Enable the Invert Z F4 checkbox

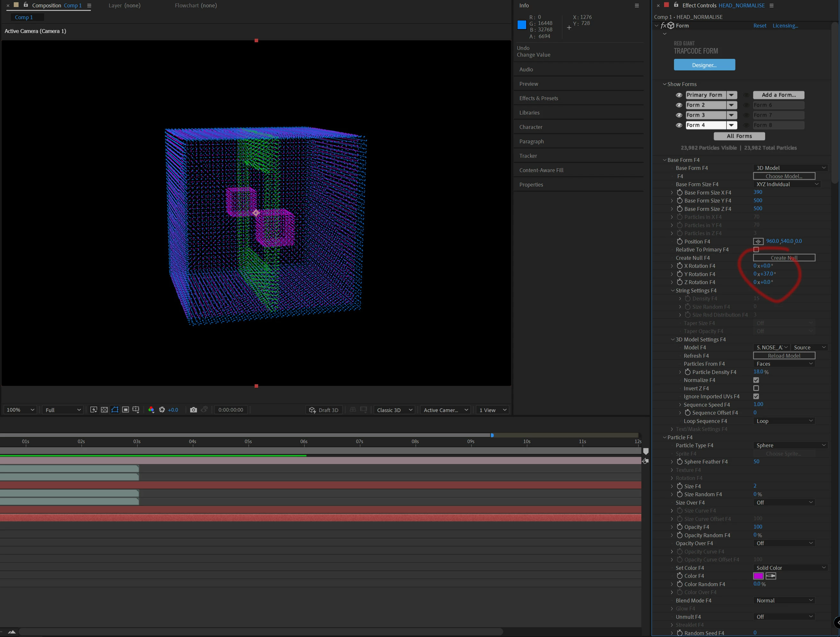pos(756,388)
